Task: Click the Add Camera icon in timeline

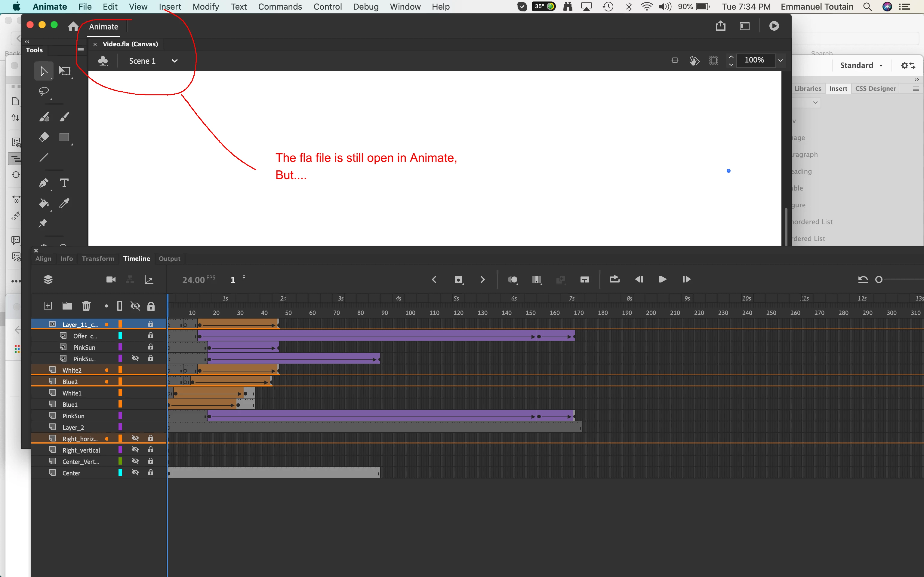Action: [x=111, y=280]
